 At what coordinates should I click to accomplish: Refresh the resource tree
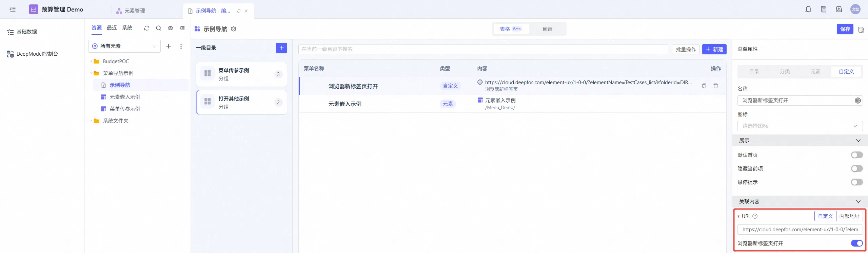(146, 28)
